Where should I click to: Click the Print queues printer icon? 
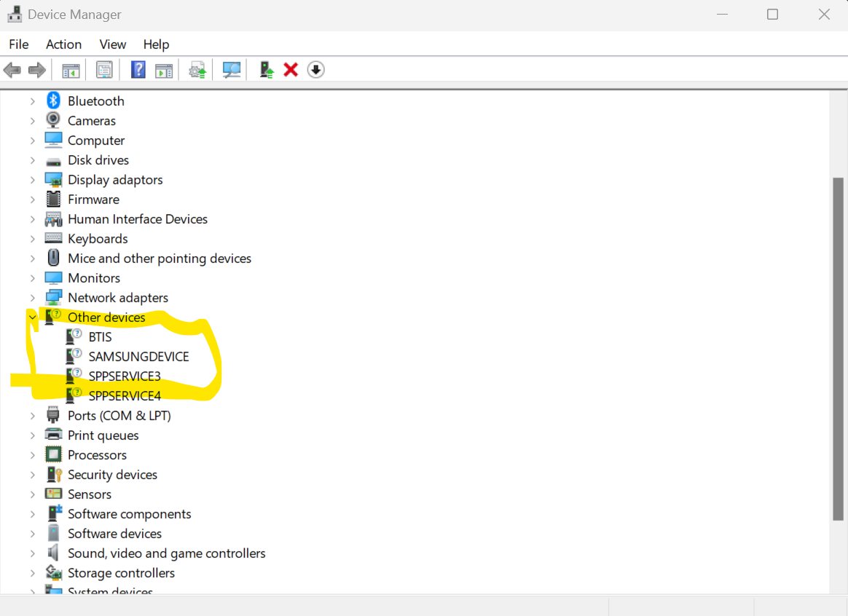[53, 435]
